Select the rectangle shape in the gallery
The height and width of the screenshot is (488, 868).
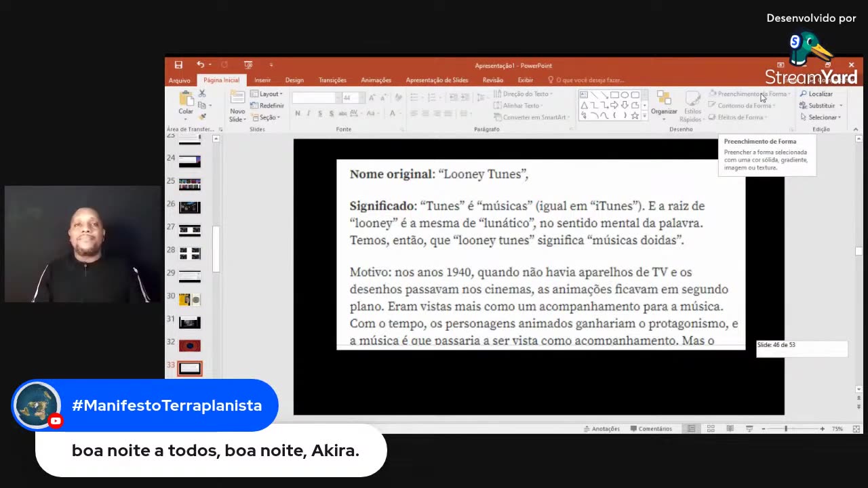click(614, 95)
